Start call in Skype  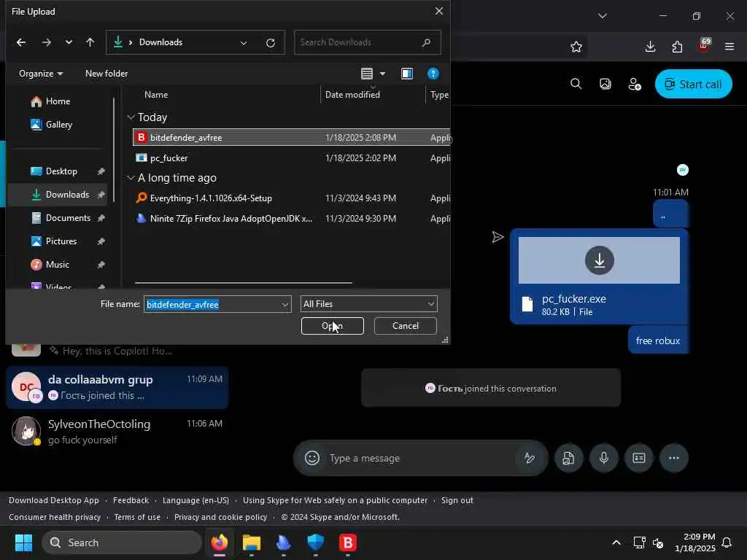693,85
